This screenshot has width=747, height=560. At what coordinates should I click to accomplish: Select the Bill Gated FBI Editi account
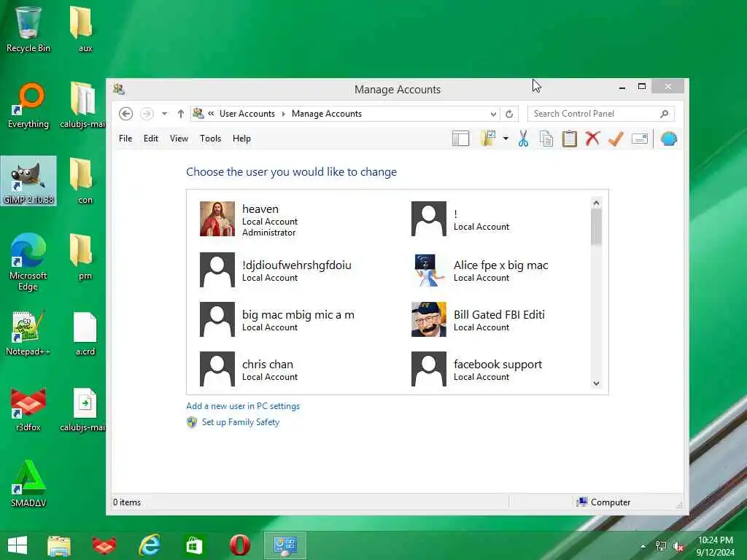pyautogui.click(x=479, y=319)
